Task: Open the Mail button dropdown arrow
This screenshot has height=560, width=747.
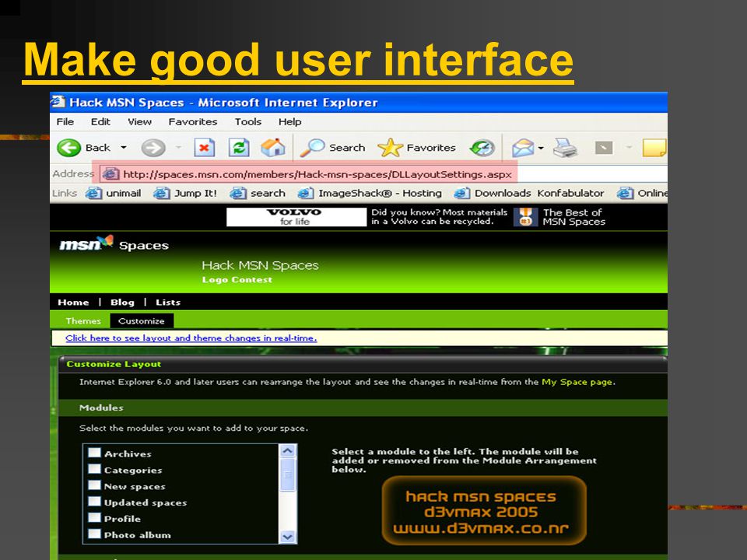Action: [x=541, y=148]
